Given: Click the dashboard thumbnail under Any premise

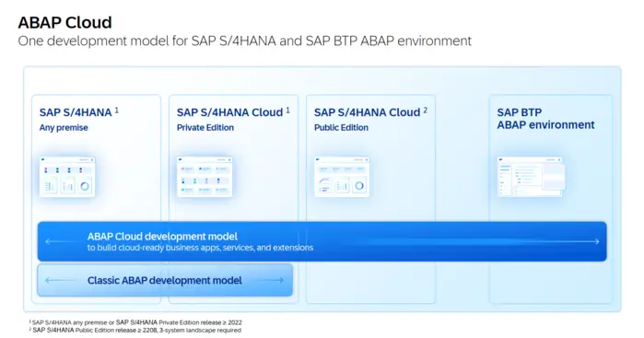Looking at the screenshot, I should click(x=68, y=177).
